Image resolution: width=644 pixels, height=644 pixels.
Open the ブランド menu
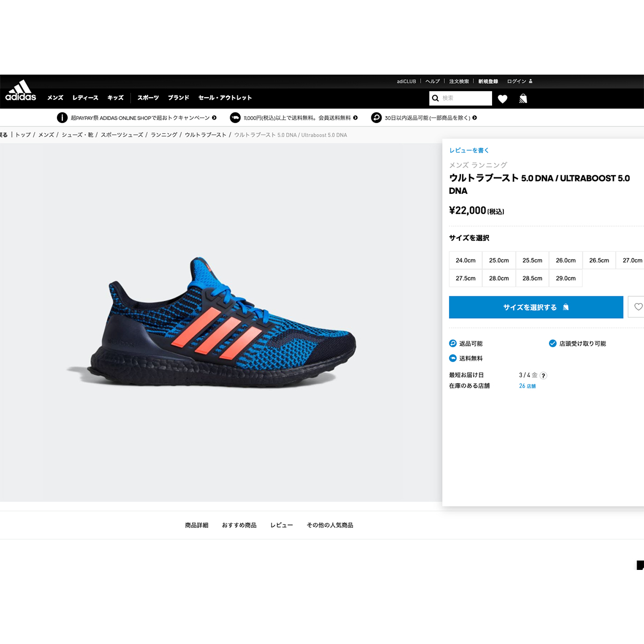coord(179,98)
